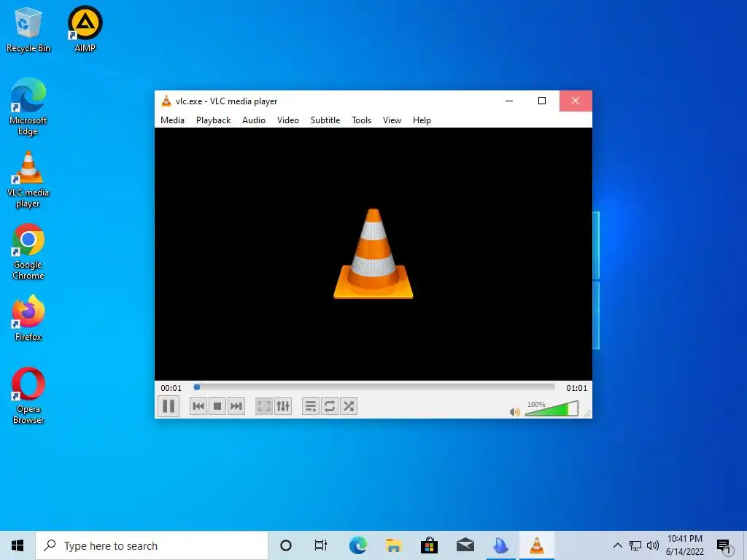Open Mail app from taskbar
747x560 pixels.
(x=465, y=545)
